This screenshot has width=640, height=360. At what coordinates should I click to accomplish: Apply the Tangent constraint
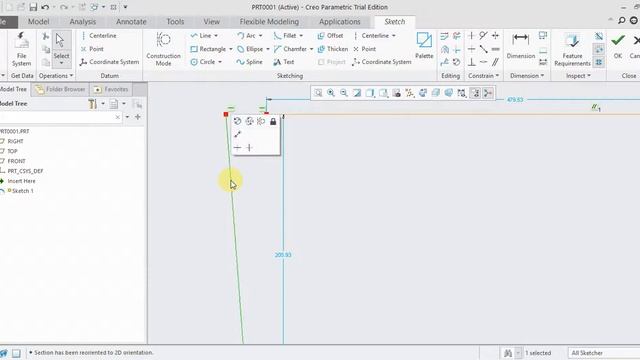[x=484, y=36]
